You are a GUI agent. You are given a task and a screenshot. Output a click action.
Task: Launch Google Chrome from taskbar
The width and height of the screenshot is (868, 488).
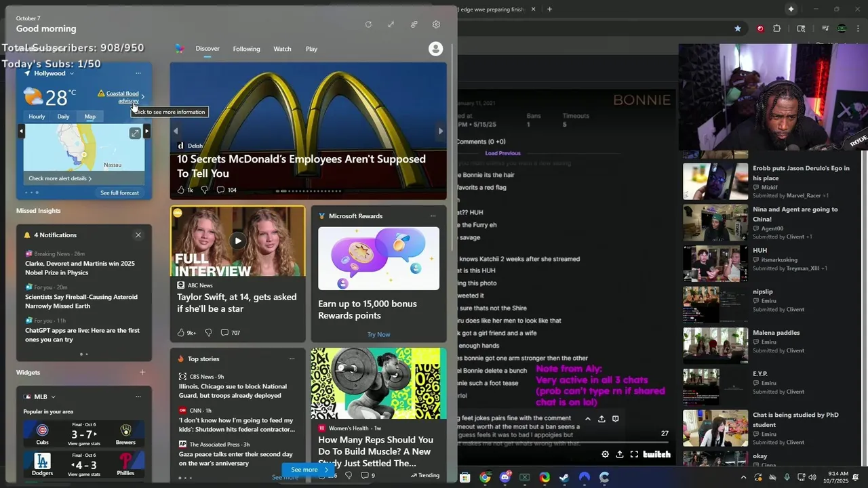tap(485, 477)
